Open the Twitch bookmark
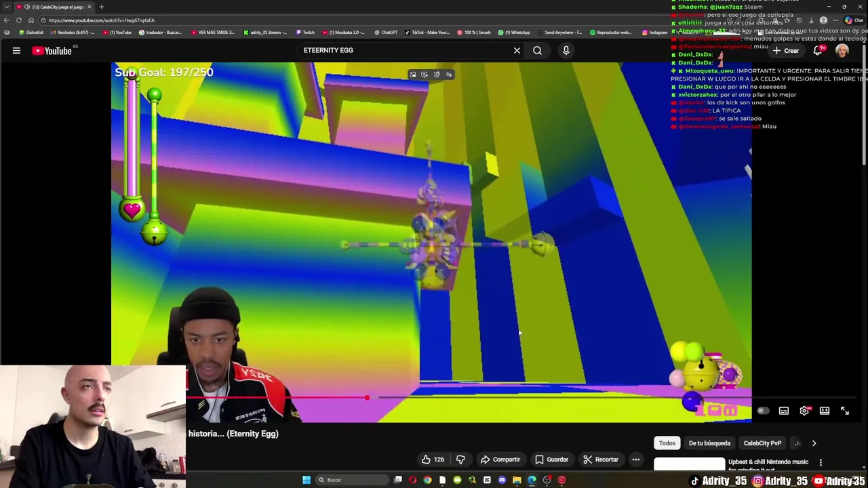 coord(305,33)
